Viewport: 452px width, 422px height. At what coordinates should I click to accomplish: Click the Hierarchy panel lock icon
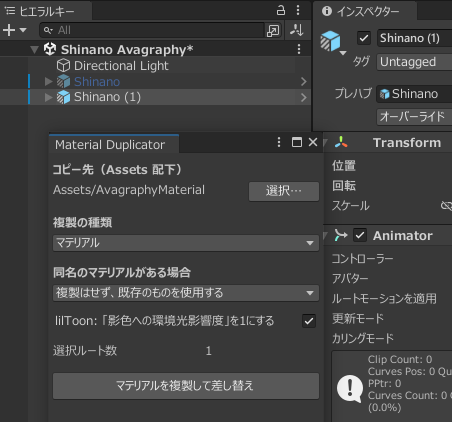pos(281,10)
